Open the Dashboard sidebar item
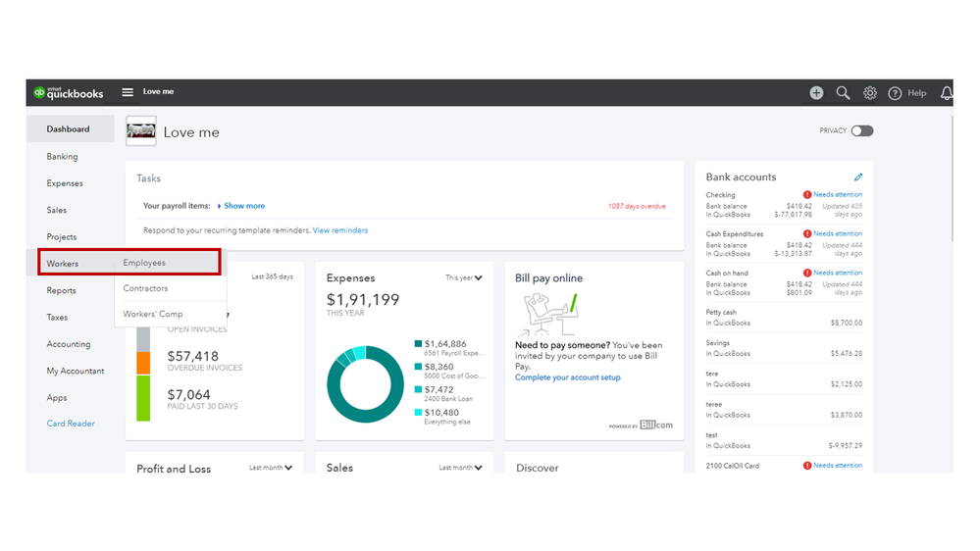 point(70,128)
